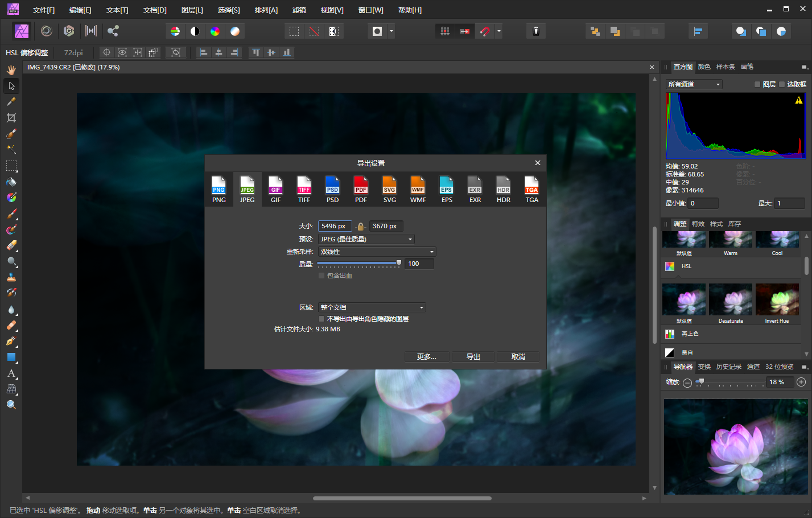Click the 导出 button
The width and height of the screenshot is (812, 518).
click(473, 357)
